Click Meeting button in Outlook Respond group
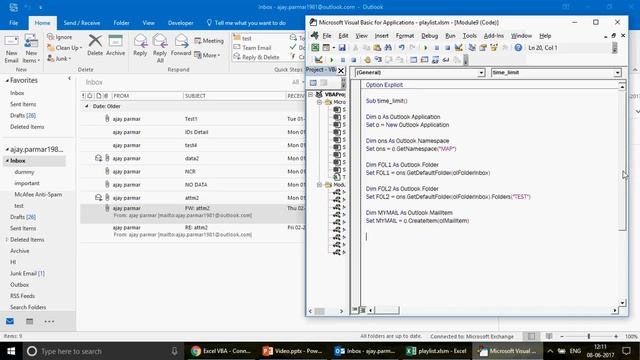Screen dimensions: 640x360 coord(209,41)
